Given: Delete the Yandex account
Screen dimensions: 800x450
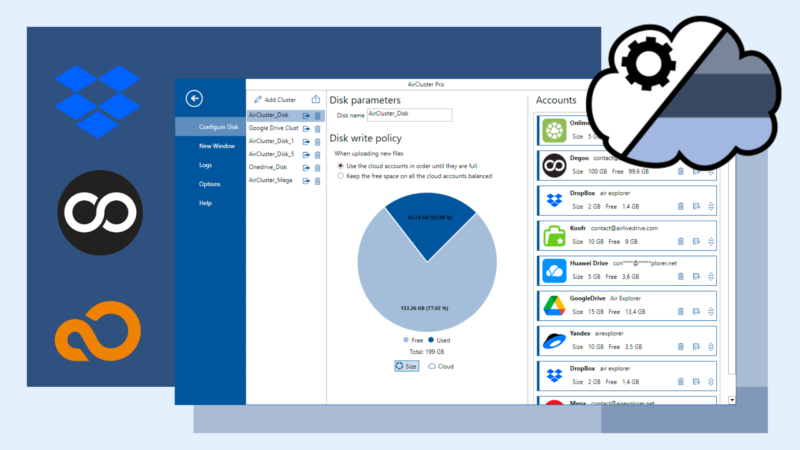Looking at the screenshot, I should point(681,346).
